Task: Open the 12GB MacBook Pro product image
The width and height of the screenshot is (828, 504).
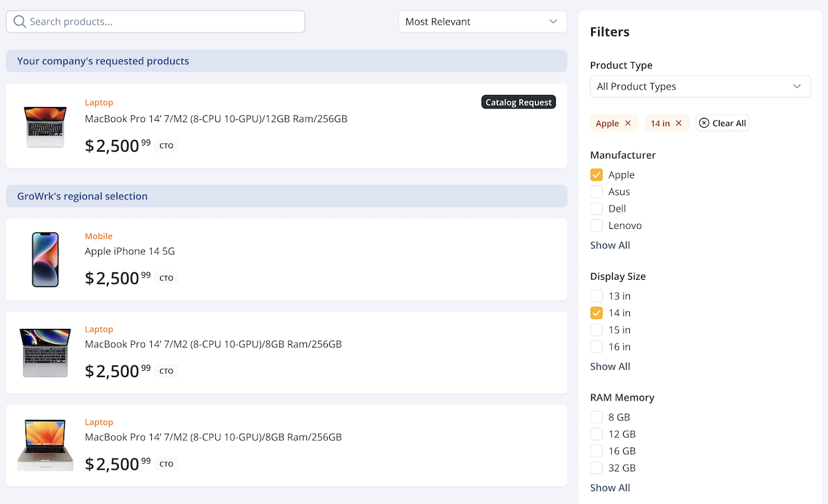Action: tap(46, 126)
